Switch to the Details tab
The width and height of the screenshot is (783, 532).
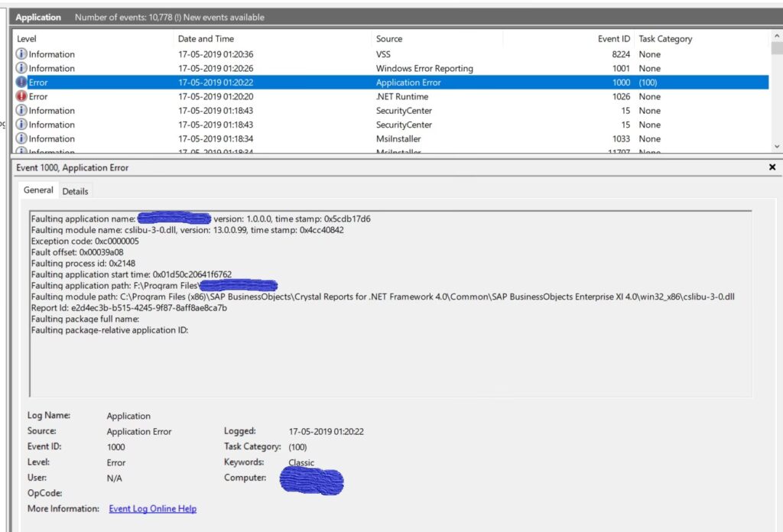click(75, 191)
